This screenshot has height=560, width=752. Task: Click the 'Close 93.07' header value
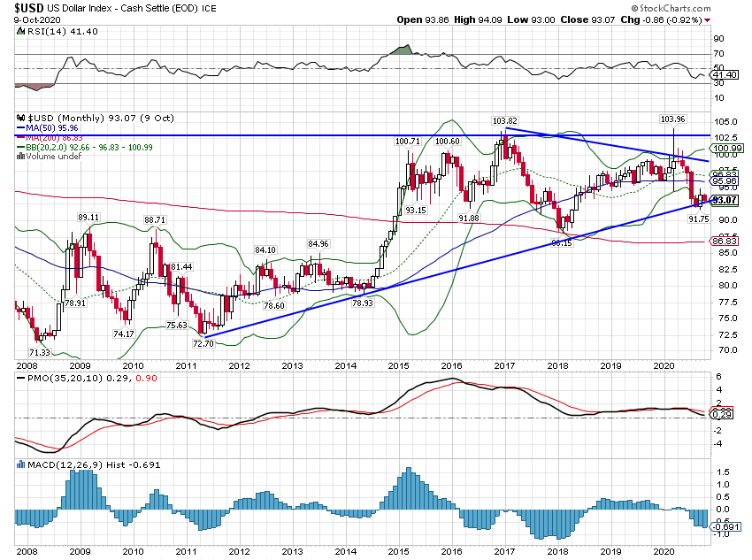tap(587, 19)
